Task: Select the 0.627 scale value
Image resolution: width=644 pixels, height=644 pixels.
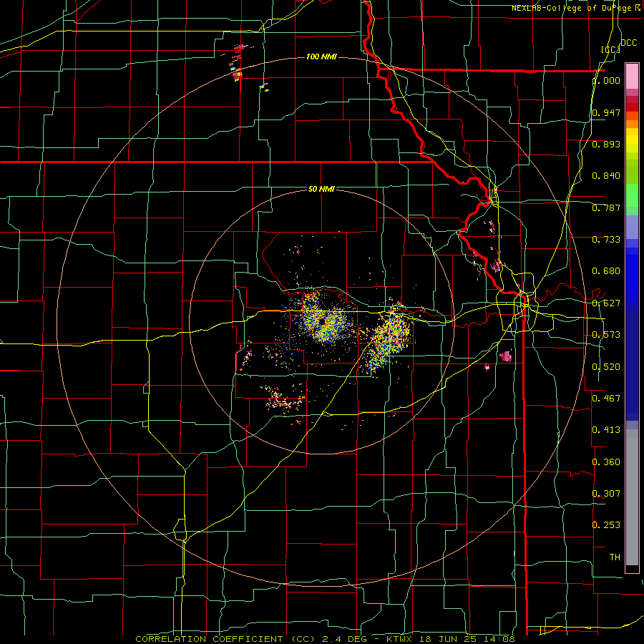Action: 606,303
